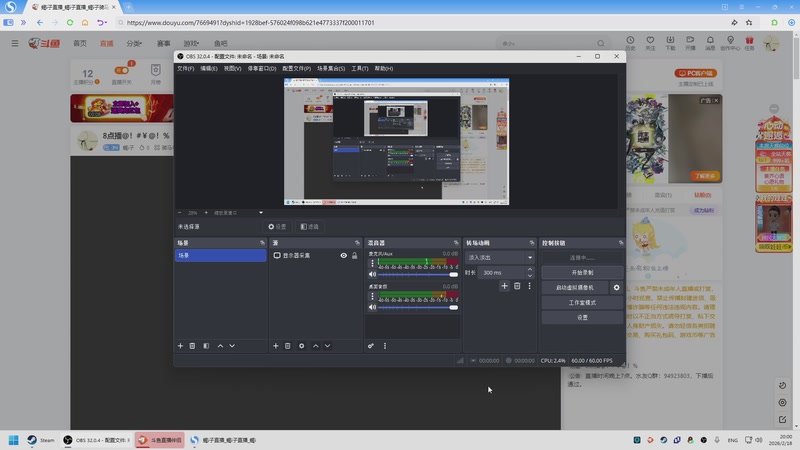Click the Start Recording button
Screen dimensions: 800x450
(x=582, y=272)
